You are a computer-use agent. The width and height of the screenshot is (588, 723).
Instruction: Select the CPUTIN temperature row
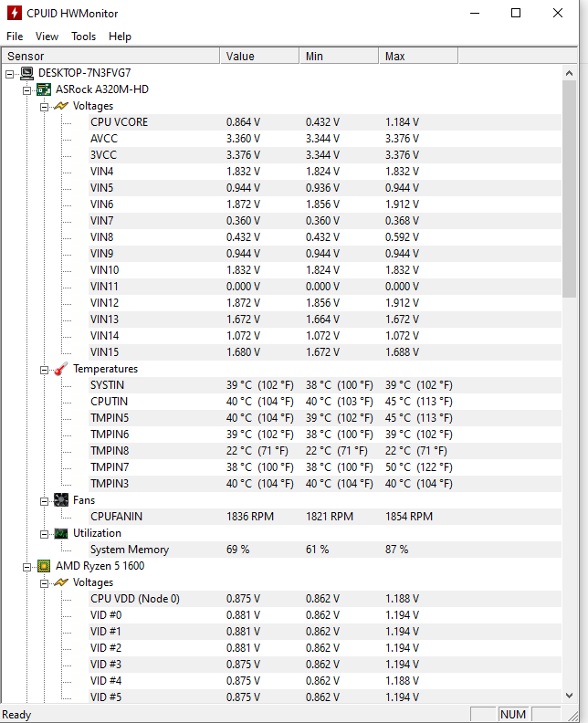tap(325, 402)
